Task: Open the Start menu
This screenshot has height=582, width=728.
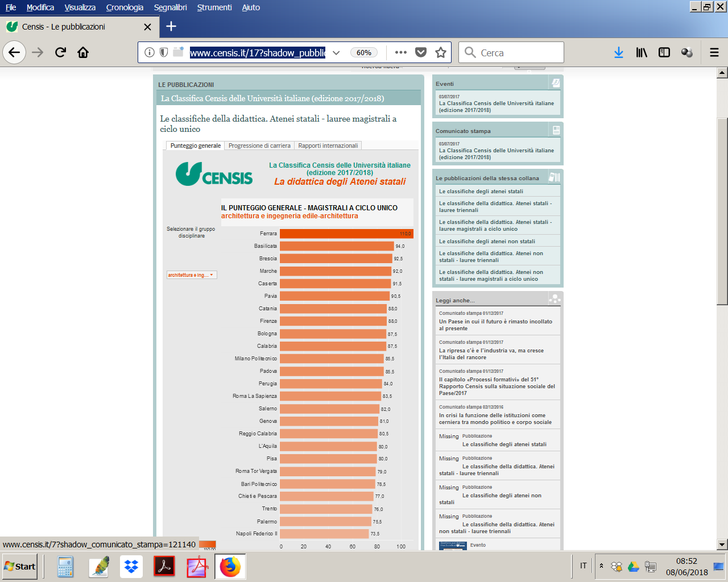Action: tap(19, 566)
